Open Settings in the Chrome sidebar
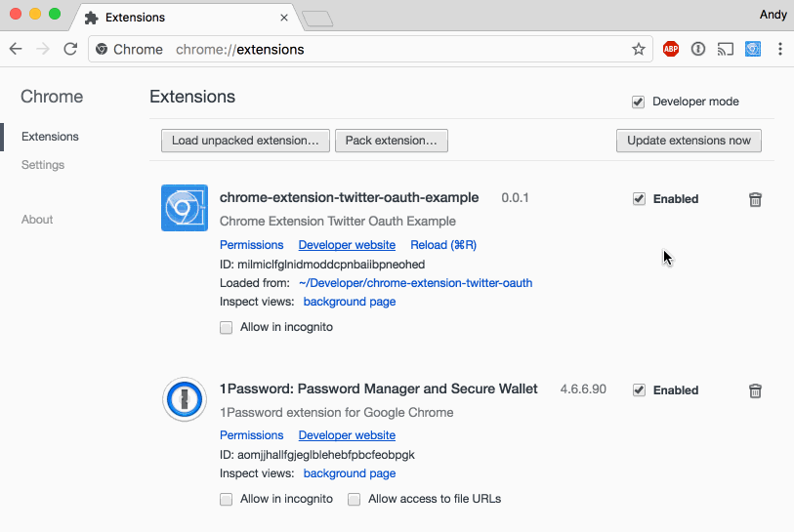 (x=43, y=165)
